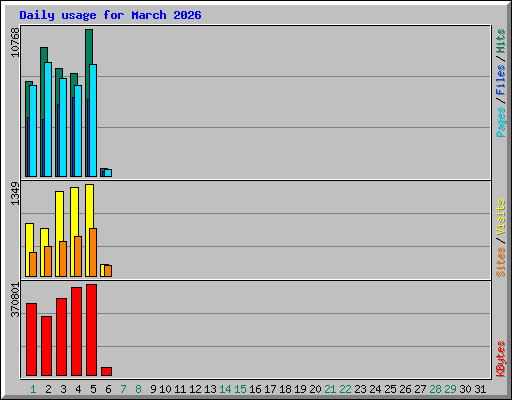
Task: Select the orange sites bar for day 4
Action: 78,256
